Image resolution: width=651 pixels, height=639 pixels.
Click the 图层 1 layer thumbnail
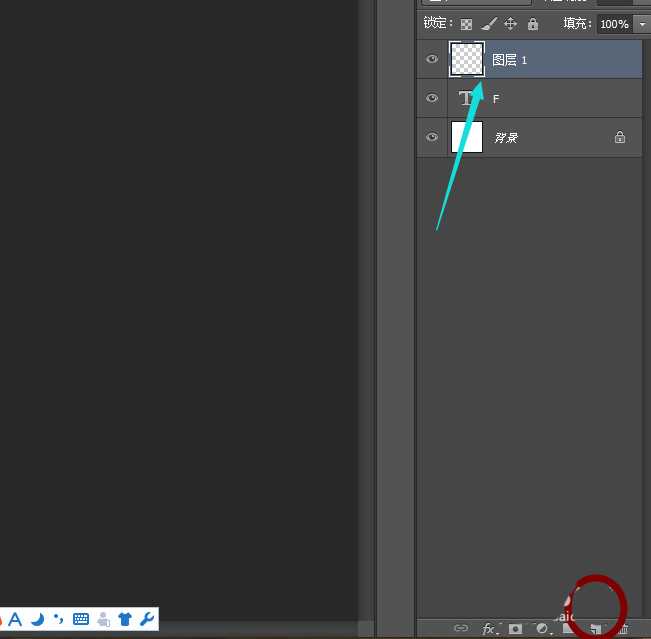tap(467, 60)
